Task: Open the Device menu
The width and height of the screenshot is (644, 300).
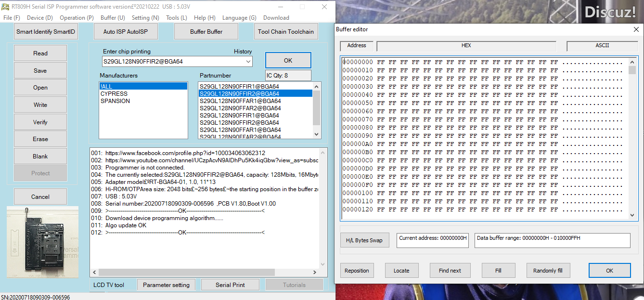Action: [39, 18]
